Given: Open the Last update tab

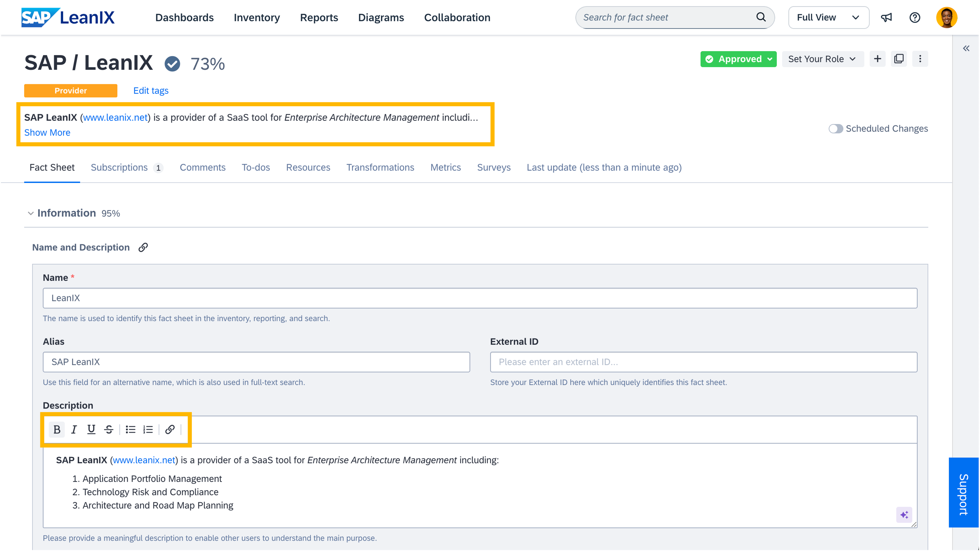Looking at the screenshot, I should tap(604, 168).
